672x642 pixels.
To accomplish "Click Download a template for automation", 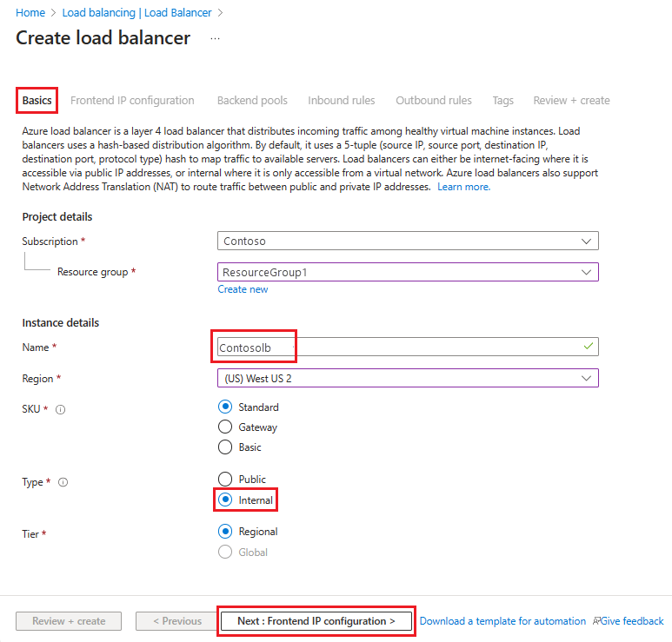I will pyautogui.click(x=502, y=621).
